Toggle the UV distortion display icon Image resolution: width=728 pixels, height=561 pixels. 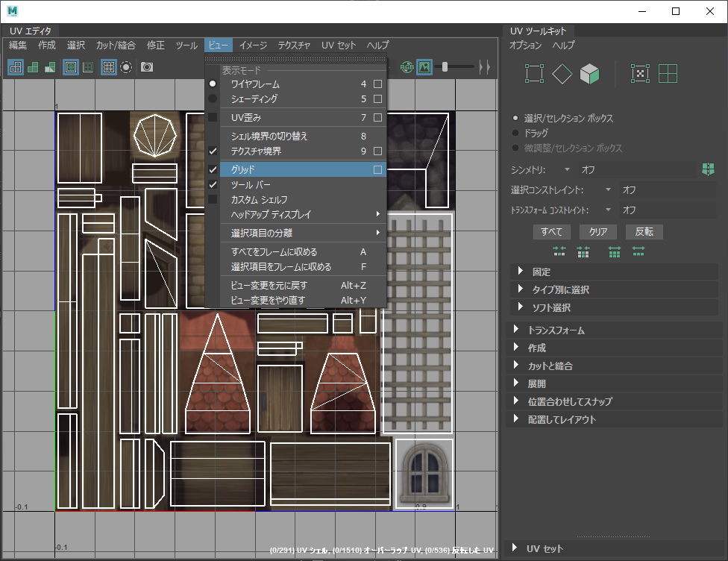[50, 67]
